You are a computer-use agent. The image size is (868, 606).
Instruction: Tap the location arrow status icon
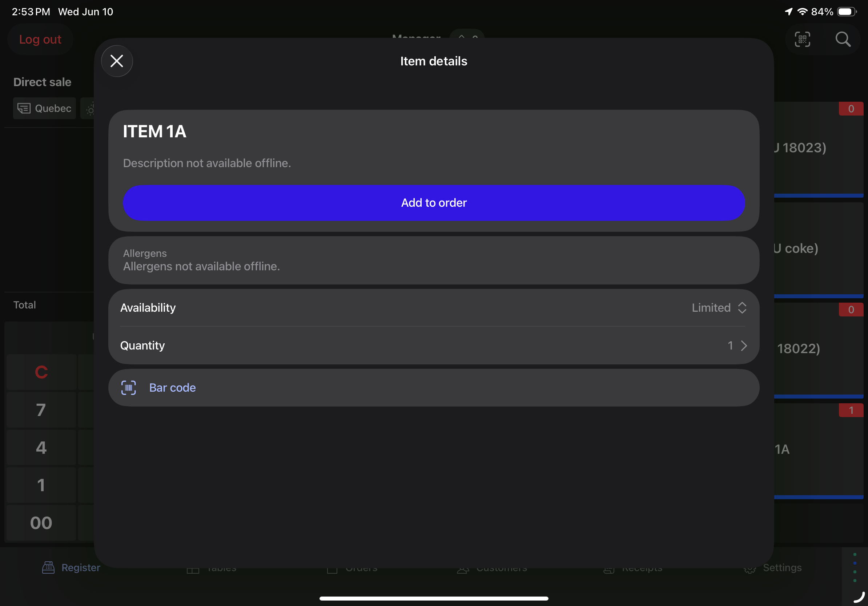coord(789,12)
